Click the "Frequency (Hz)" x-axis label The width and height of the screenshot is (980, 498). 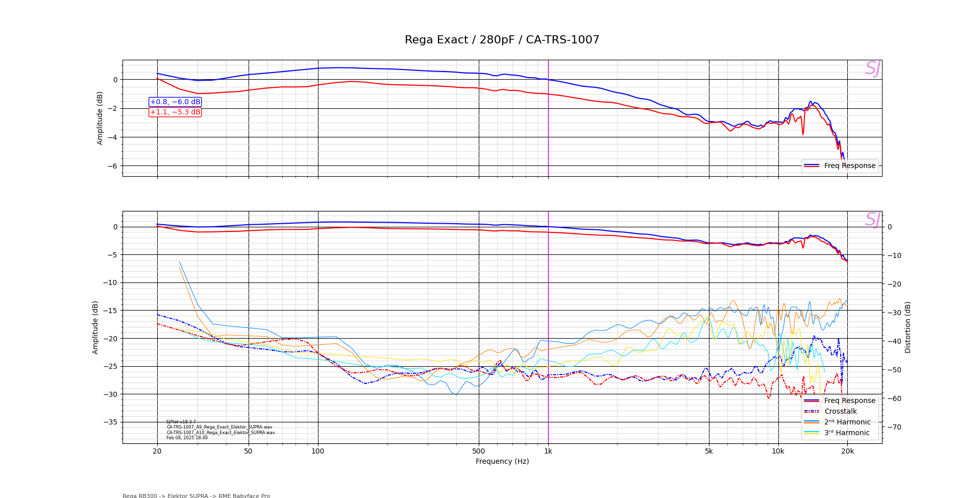502,461
